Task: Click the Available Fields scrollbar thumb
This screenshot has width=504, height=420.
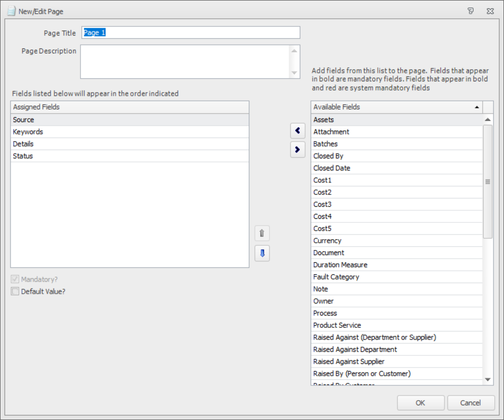Action: (x=488, y=182)
